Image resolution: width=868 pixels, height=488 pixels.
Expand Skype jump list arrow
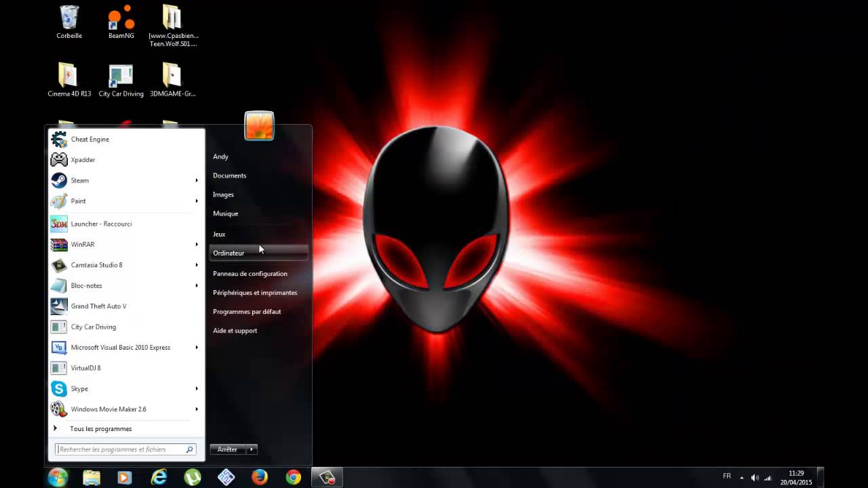(197, 389)
